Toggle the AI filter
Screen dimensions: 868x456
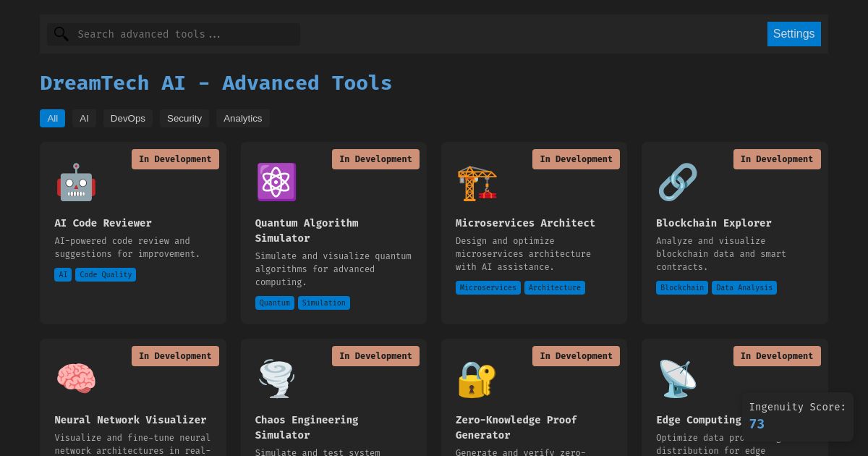pyautogui.click(x=84, y=118)
